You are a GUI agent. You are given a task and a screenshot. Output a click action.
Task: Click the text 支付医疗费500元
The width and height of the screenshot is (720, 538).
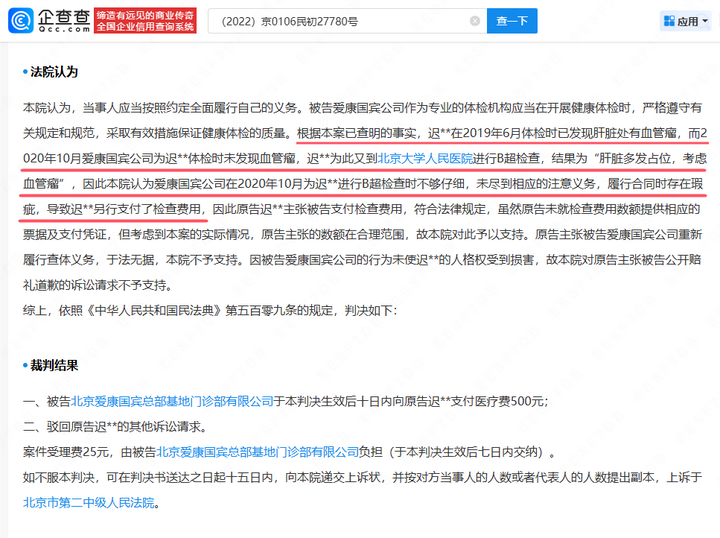pyautogui.click(x=497, y=401)
